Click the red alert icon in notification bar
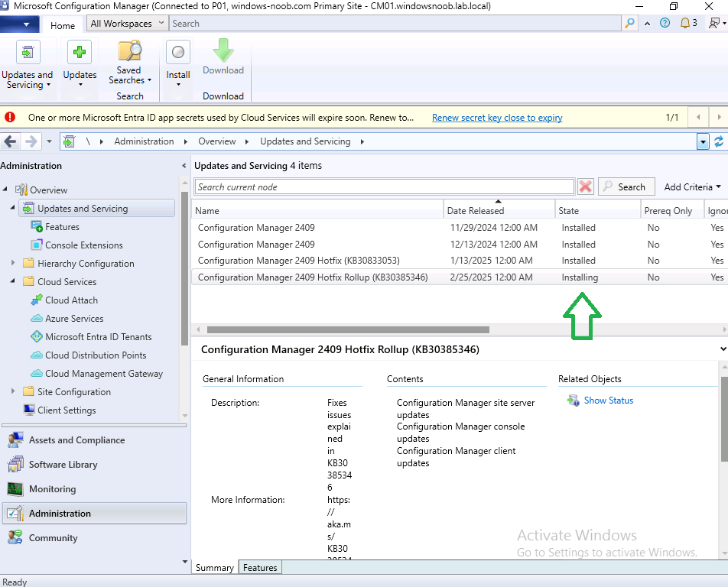This screenshot has height=587, width=728. (10, 118)
